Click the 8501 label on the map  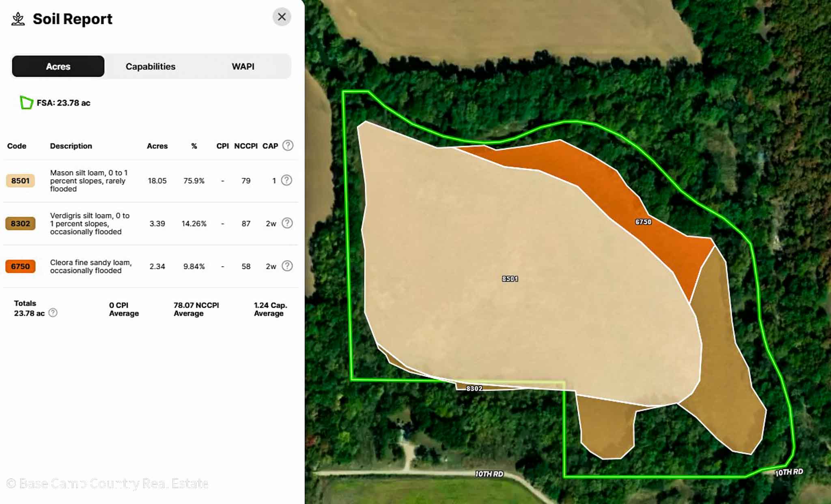(x=510, y=279)
